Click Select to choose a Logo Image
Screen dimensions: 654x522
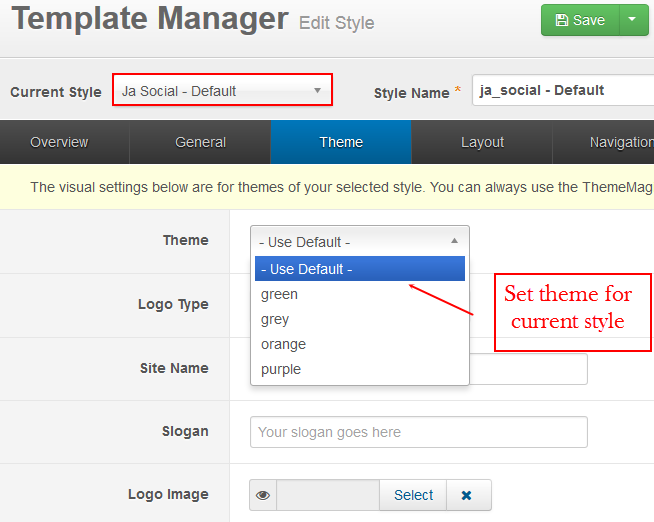413,495
